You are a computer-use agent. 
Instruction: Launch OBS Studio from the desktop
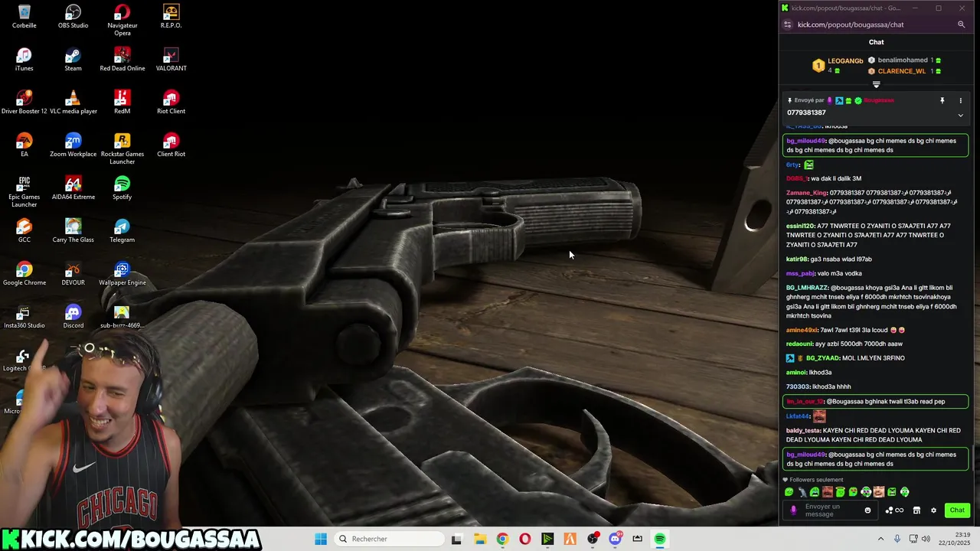coord(73,16)
